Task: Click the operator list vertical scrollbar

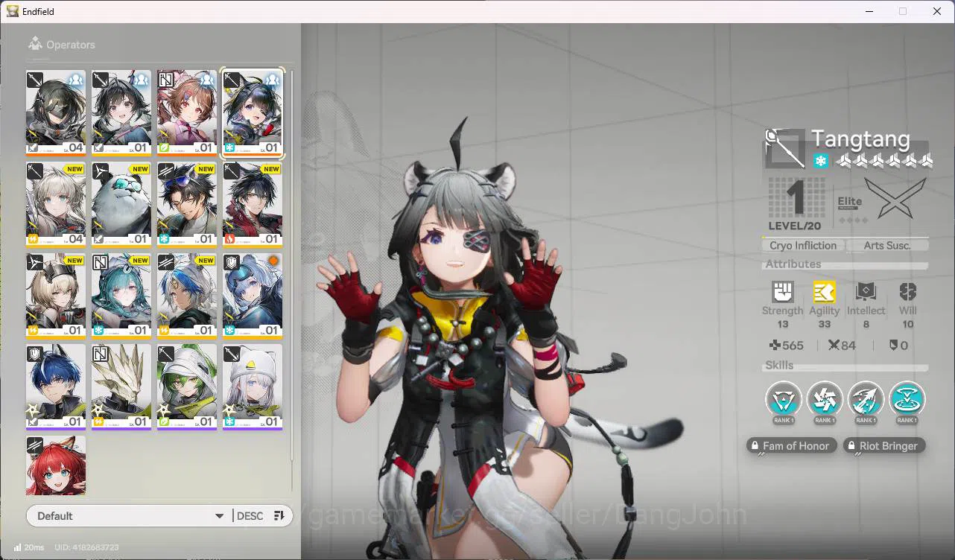Action: pos(291,264)
